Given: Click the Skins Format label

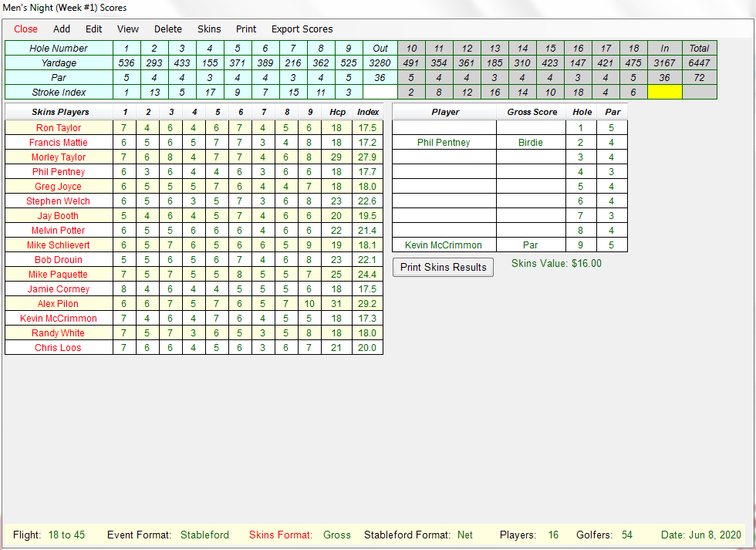Looking at the screenshot, I should 281,535.
